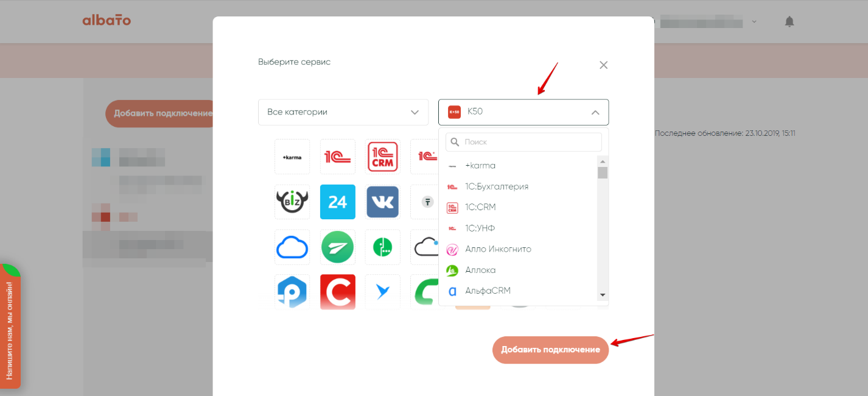Choose the plain 1C logo tile beside +karma tile
The width and height of the screenshot is (868, 396).
click(x=338, y=157)
